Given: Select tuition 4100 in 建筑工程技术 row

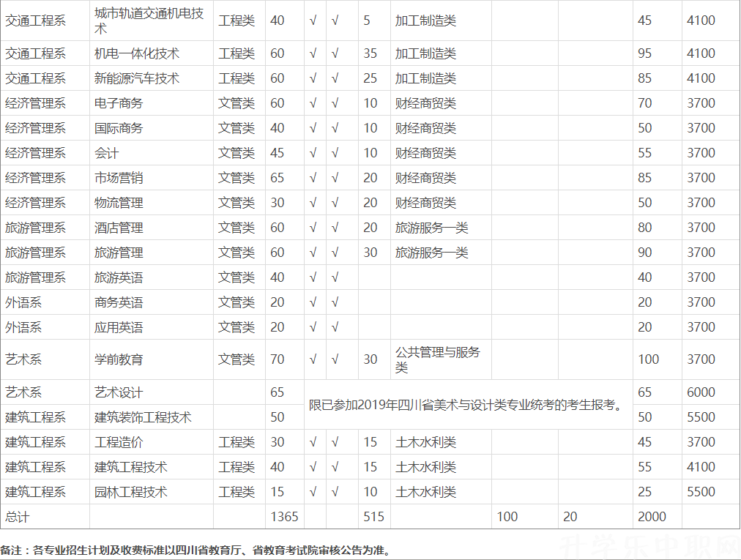Looking at the screenshot, I should 701,467.
